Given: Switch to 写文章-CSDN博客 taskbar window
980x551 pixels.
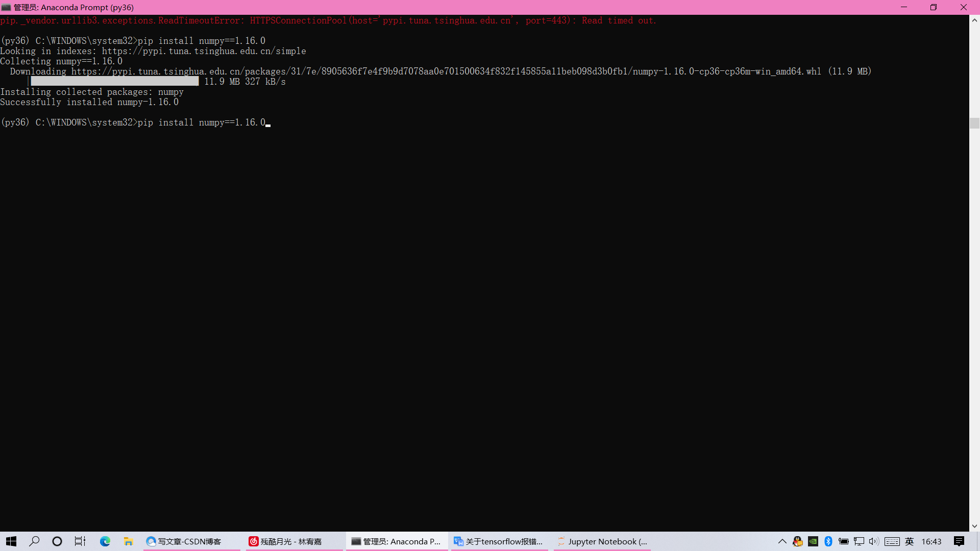Looking at the screenshot, I should tap(190, 541).
